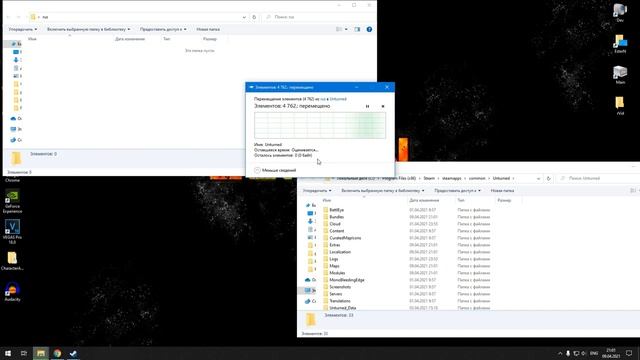640x360 pixels.
Task: Open the Dev desktop shortcut
Action: click(620, 12)
